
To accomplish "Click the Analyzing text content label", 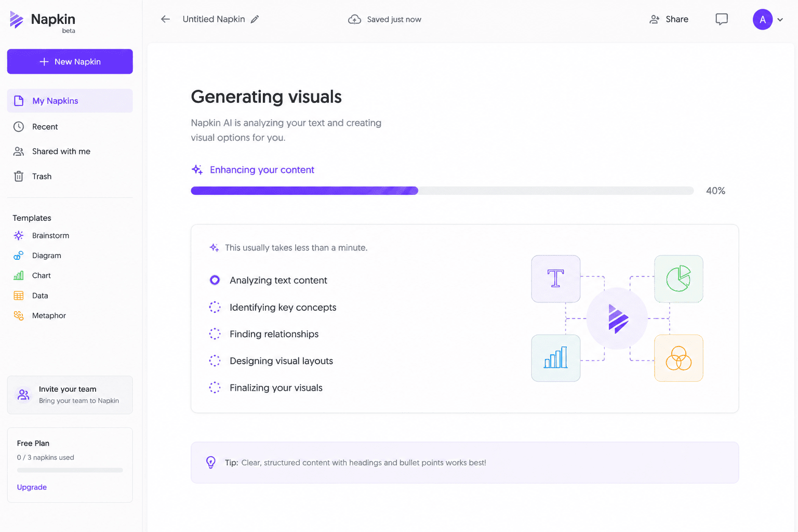I will [278, 281].
